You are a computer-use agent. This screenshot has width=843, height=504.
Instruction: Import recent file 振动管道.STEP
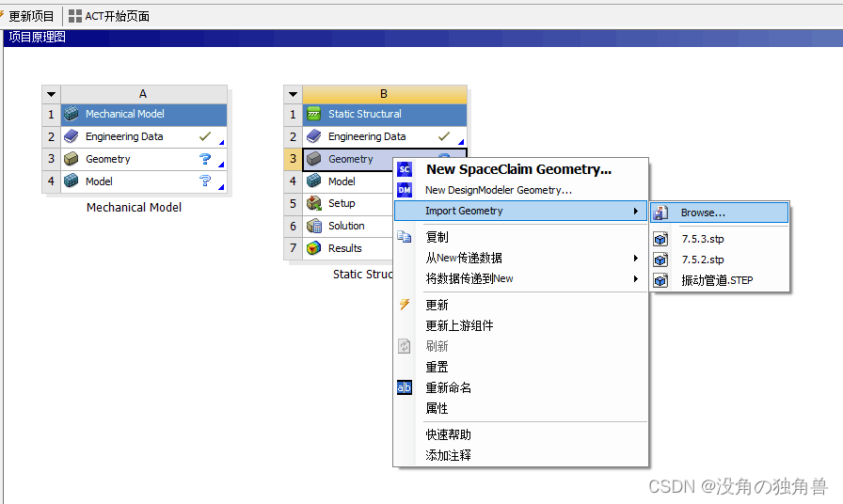click(716, 280)
